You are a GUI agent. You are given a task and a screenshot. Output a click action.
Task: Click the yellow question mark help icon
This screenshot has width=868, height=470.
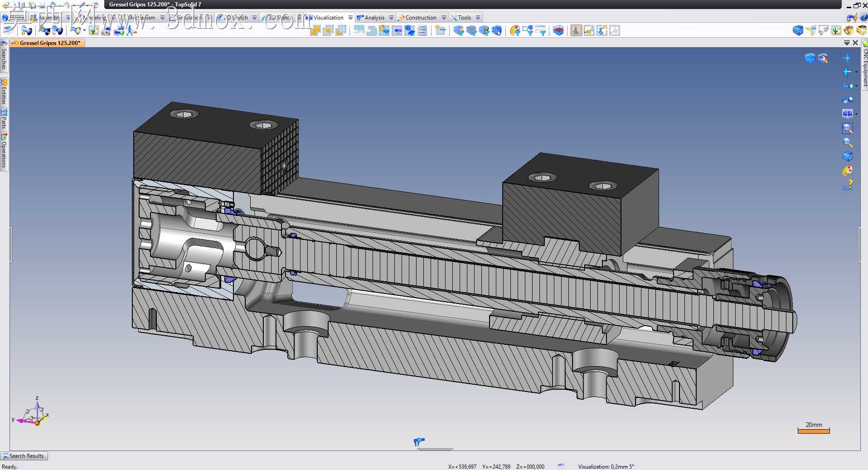[x=848, y=185]
